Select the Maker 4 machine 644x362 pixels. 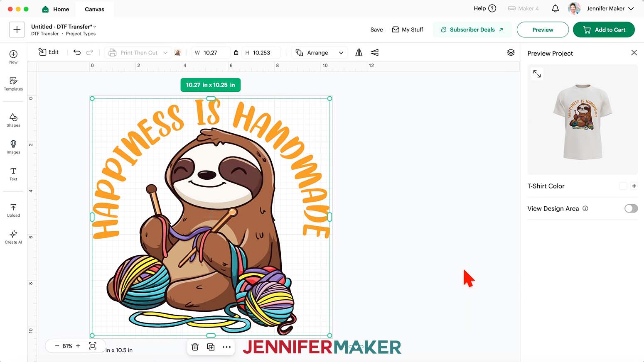[x=524, y=8]
